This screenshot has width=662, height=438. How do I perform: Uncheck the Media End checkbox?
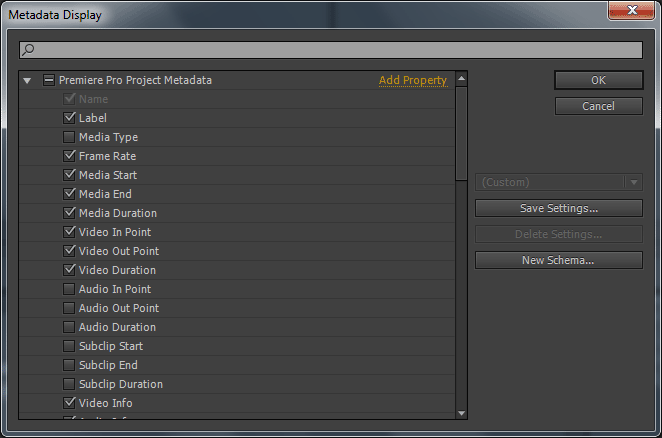[69, 194]
